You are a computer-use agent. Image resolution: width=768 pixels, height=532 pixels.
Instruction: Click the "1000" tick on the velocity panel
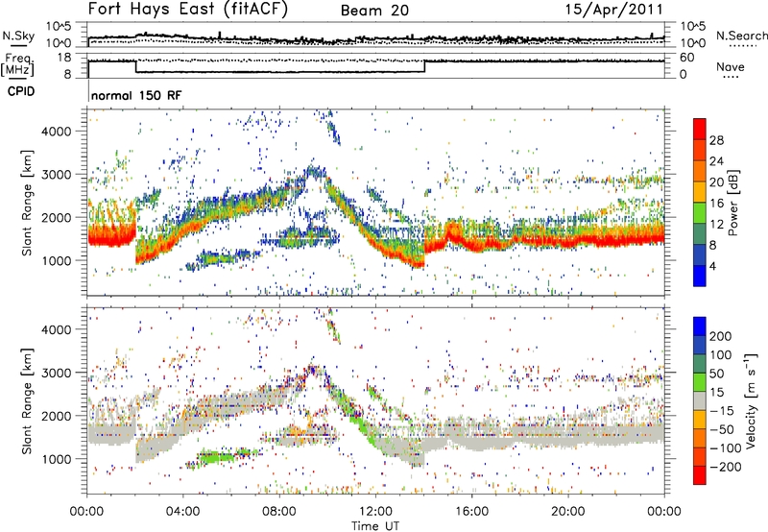pos(56,459)
